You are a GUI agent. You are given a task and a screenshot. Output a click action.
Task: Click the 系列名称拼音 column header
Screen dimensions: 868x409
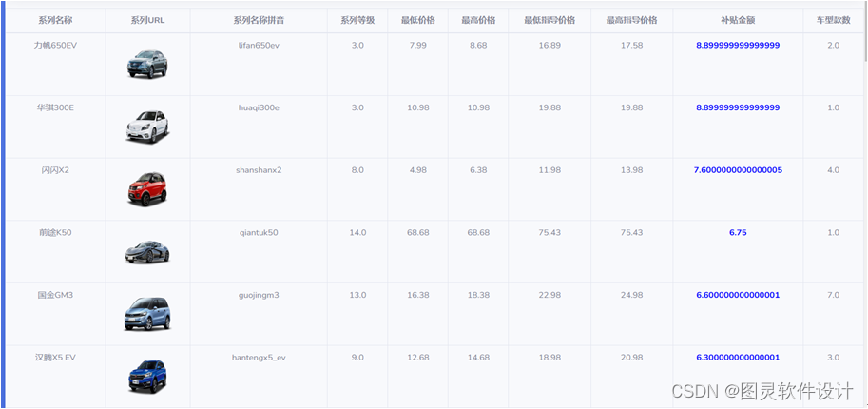[x=259, y=21]
